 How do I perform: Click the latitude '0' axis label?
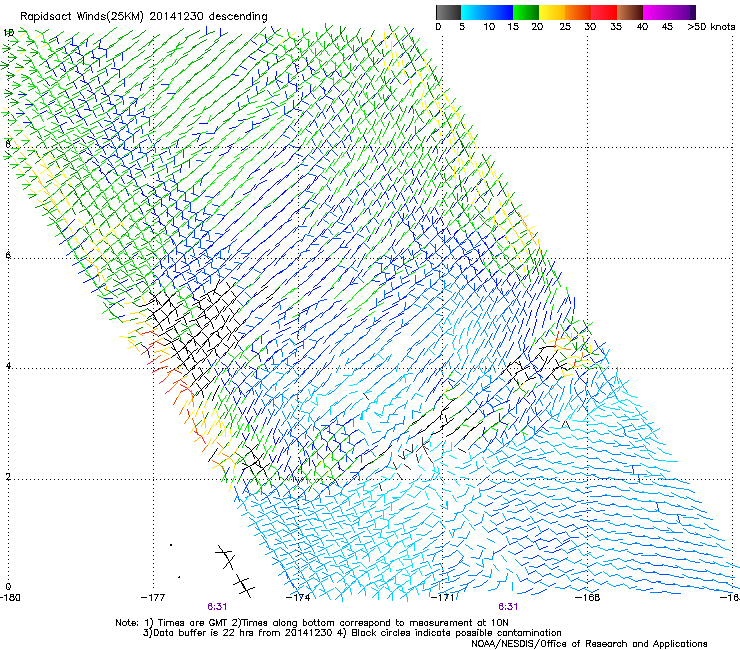tap(8, 587)
